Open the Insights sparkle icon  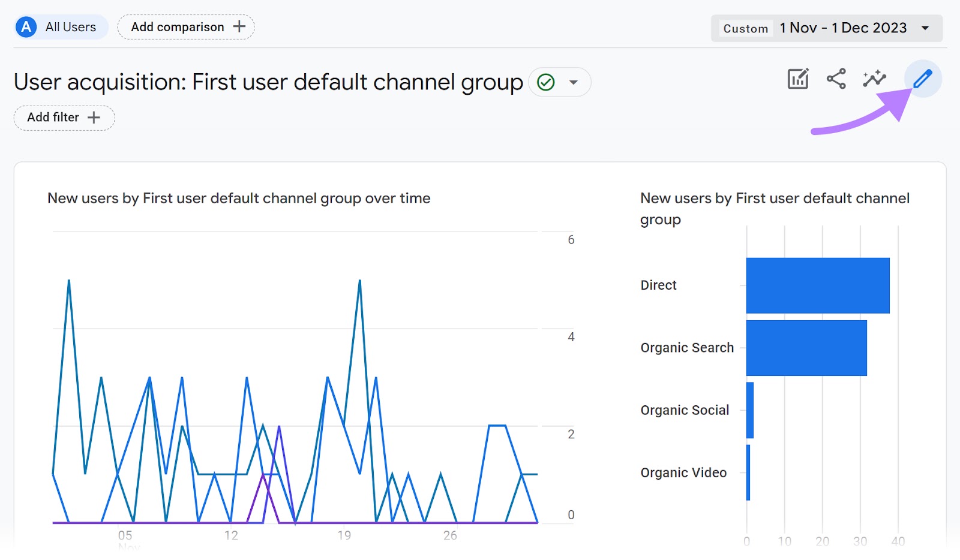tap(874, 78)
